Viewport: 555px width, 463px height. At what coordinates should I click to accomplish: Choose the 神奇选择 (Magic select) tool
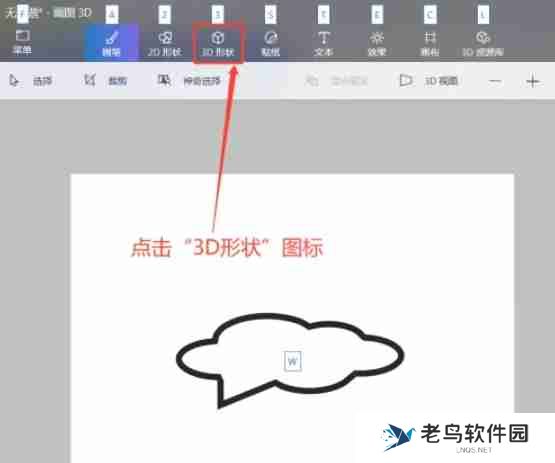pyautogui.click(x=189, y=81)
